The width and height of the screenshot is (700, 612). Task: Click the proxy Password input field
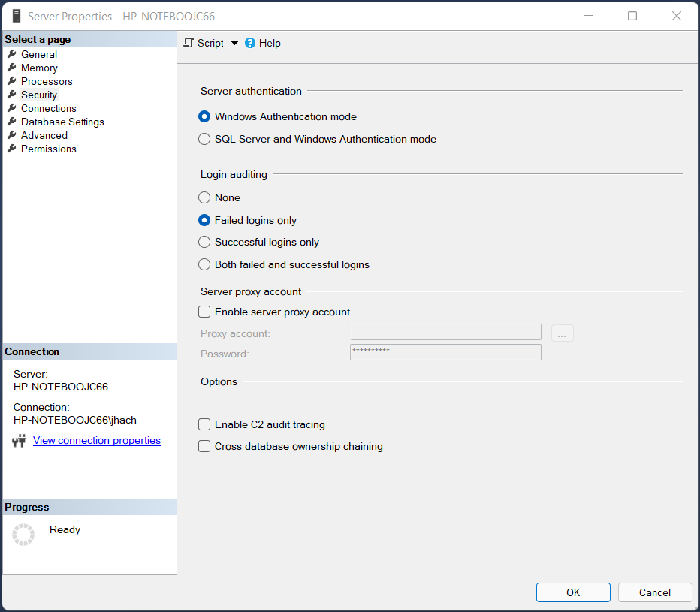point(445,352)
